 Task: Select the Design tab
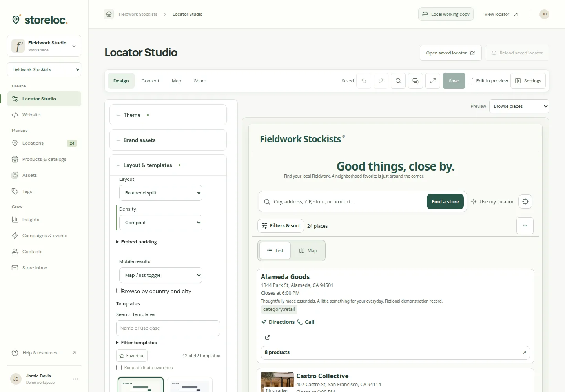(121, 81)
